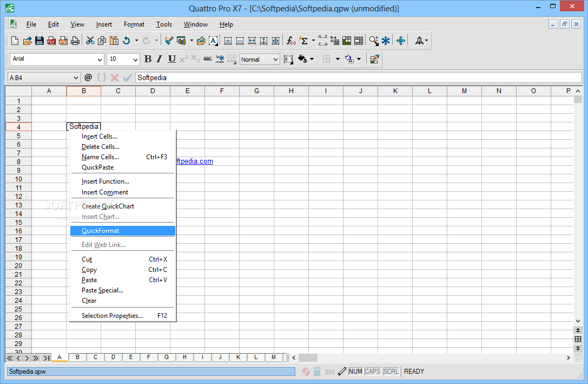The image size is (588, 384).
Task: Save the notebook with the floppy disk icon
Action: coord(39,41)
